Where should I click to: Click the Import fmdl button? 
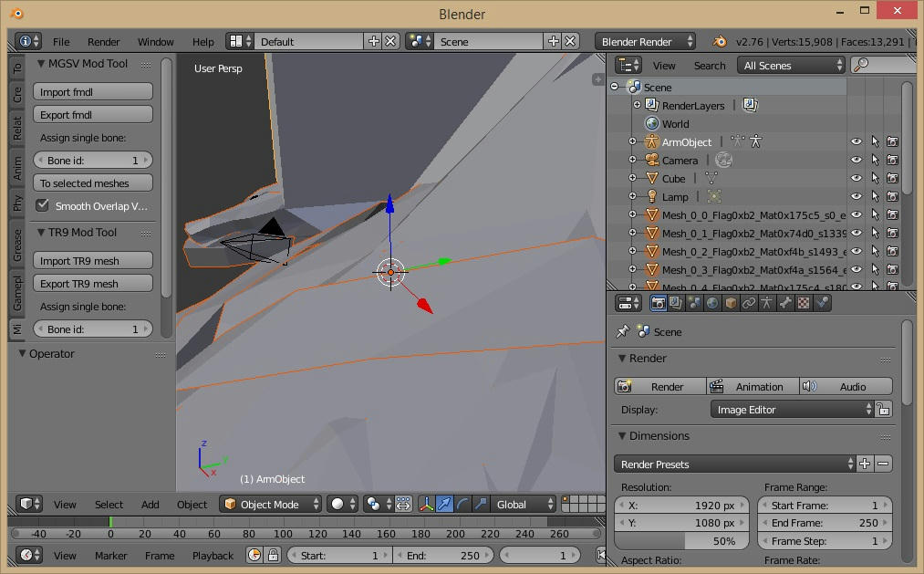pyautogui.click(x=93, y=92)
